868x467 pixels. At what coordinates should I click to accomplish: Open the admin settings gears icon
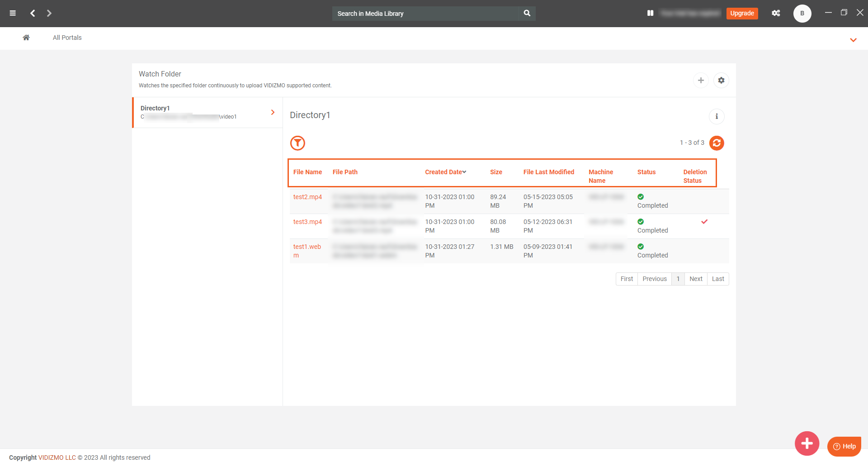click(776, 13)
